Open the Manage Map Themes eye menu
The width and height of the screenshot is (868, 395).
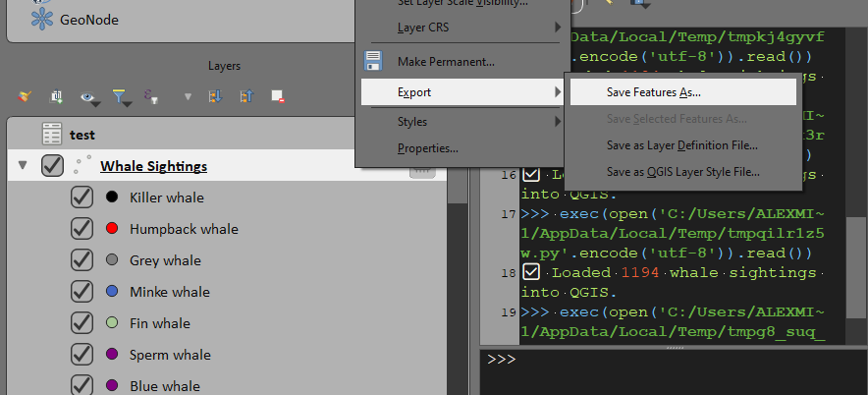[88, 97]
